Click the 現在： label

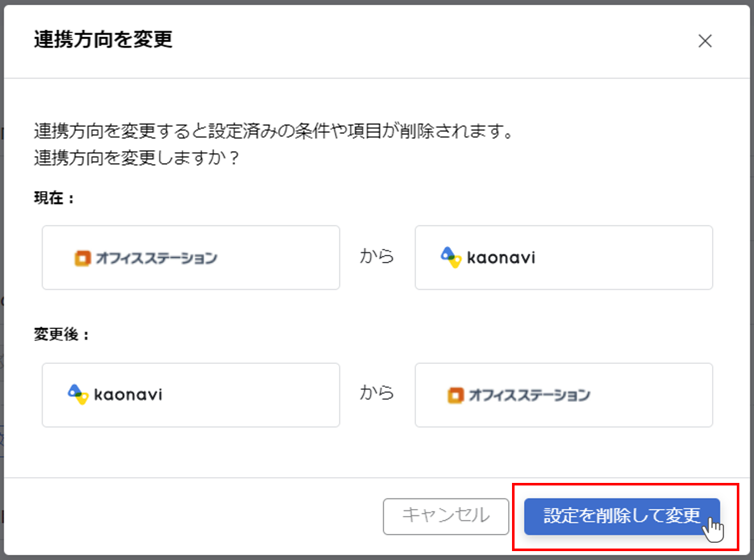click(54, 198)
